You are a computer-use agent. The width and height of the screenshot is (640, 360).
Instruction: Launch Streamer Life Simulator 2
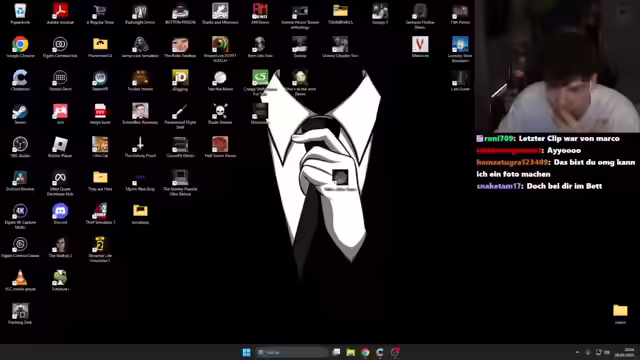point(100,249)
